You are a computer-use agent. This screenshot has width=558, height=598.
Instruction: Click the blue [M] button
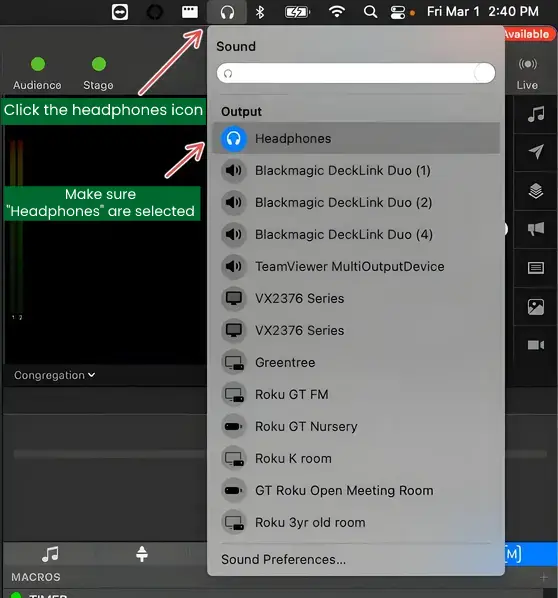coord(531,554)
